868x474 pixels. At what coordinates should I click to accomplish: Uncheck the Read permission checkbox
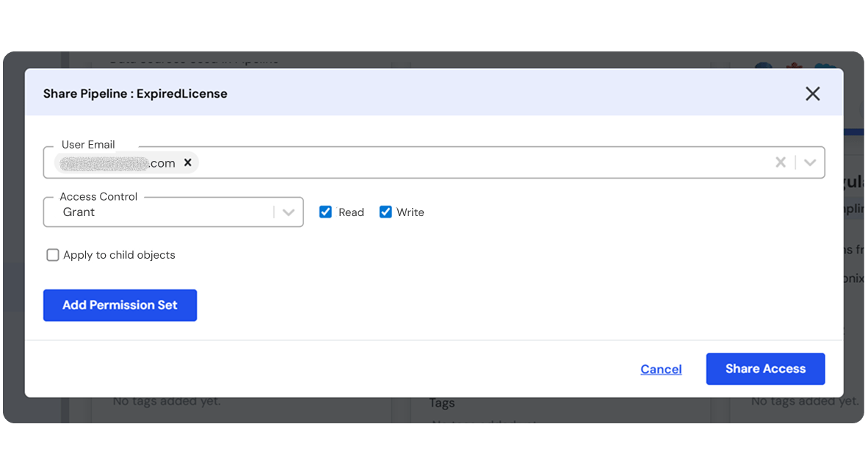[325, 212]
